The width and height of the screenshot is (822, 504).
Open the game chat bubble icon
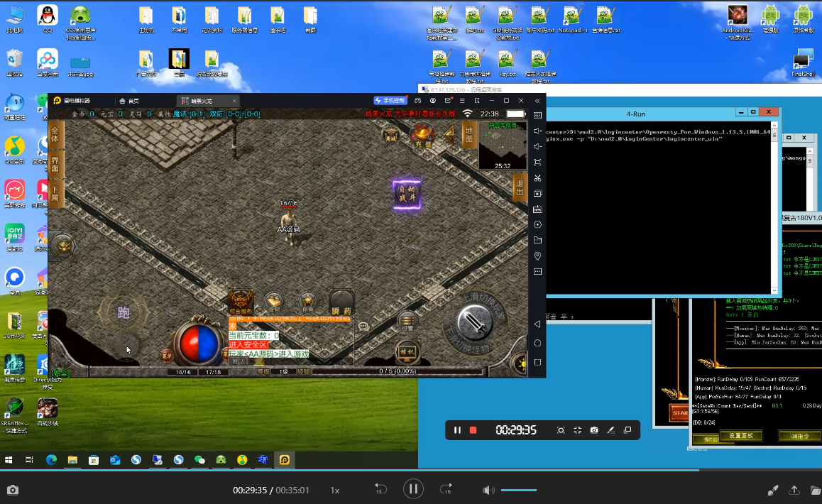(363, 327)
